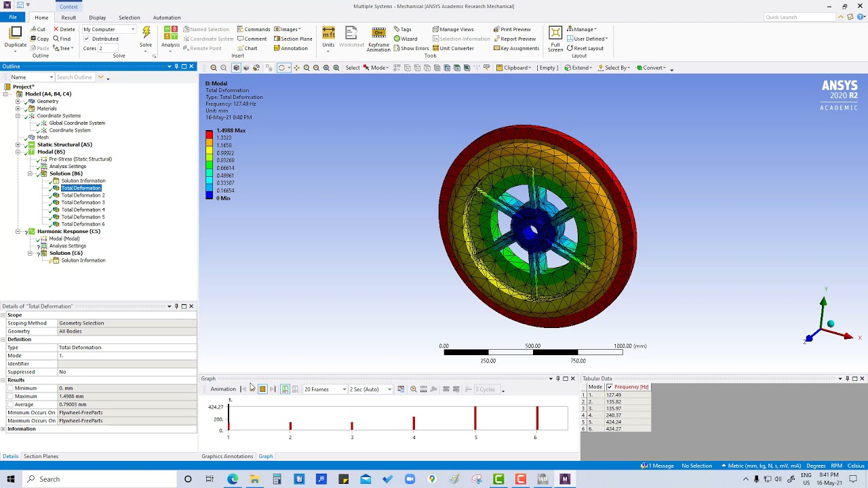The height and width of the screenshot is (488, 868).
Task: Open the Automation ribbon tab
Action: tap(167, 18)
